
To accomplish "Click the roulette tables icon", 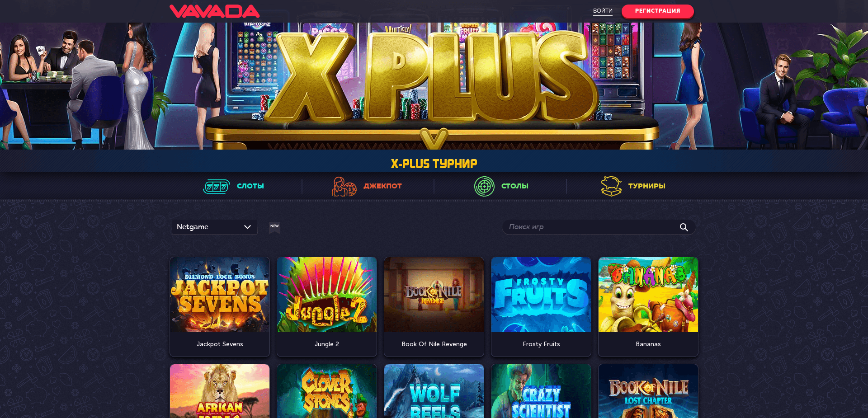I will pyautogui.click(x=484, y=186).
